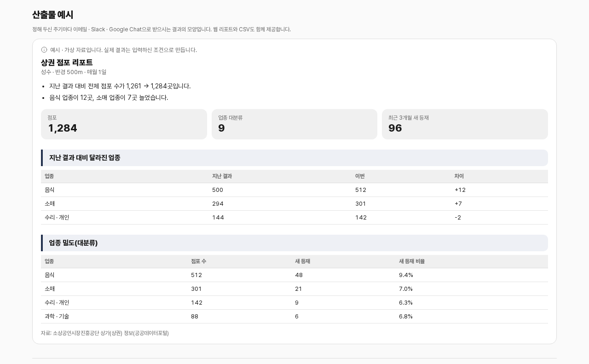Click the 6.8% ratio cell
Viewport: 589px width, 364px height.
pyautogui.click(x=406, y=316)
